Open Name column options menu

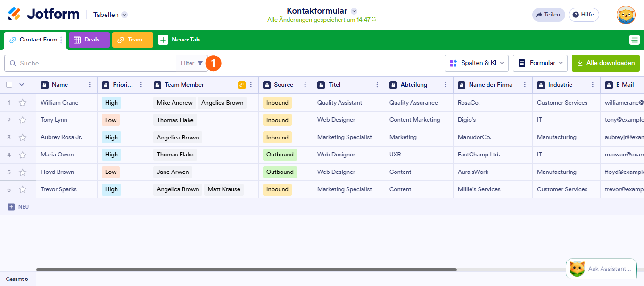(90, 85)
